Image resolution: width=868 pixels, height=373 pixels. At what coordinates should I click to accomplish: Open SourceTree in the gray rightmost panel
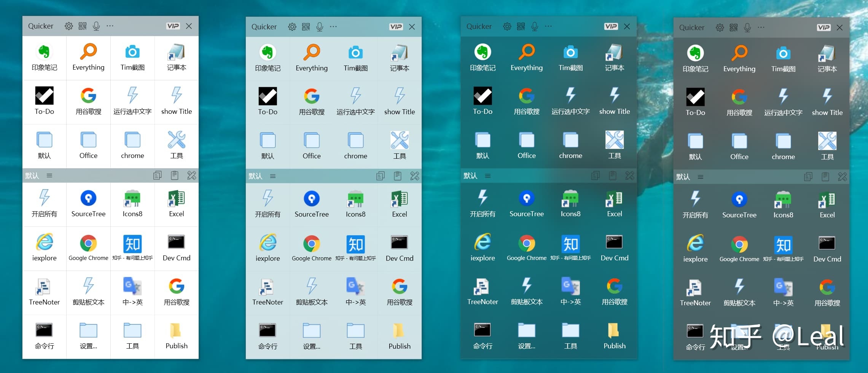(739, 205)
